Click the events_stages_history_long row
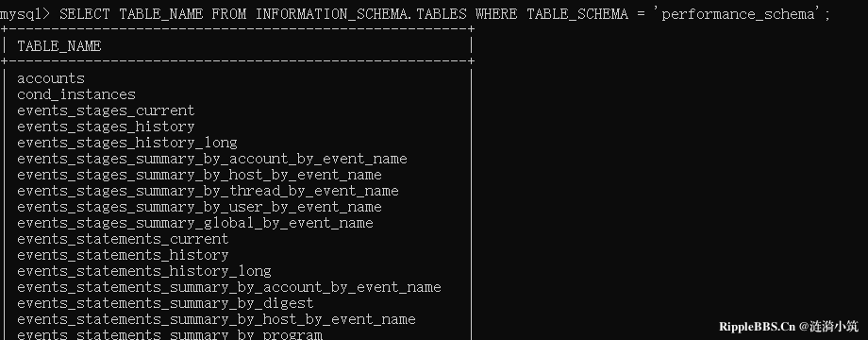The height and width of the screenshot is (340, 868). tap(127, 143)
